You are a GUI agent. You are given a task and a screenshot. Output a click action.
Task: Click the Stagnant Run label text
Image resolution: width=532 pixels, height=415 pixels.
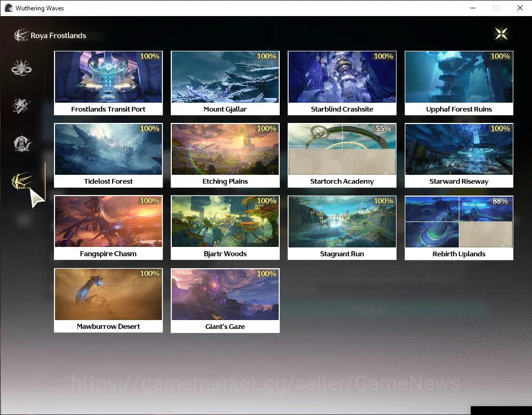(342, 254)
